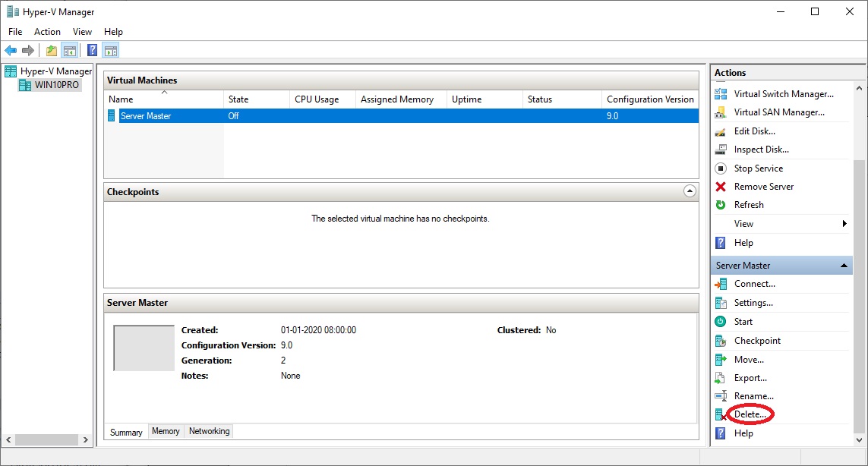The image size is (868, 466).
Task: Click the Rename icon in Actions
Action: [x=721, y=396]
